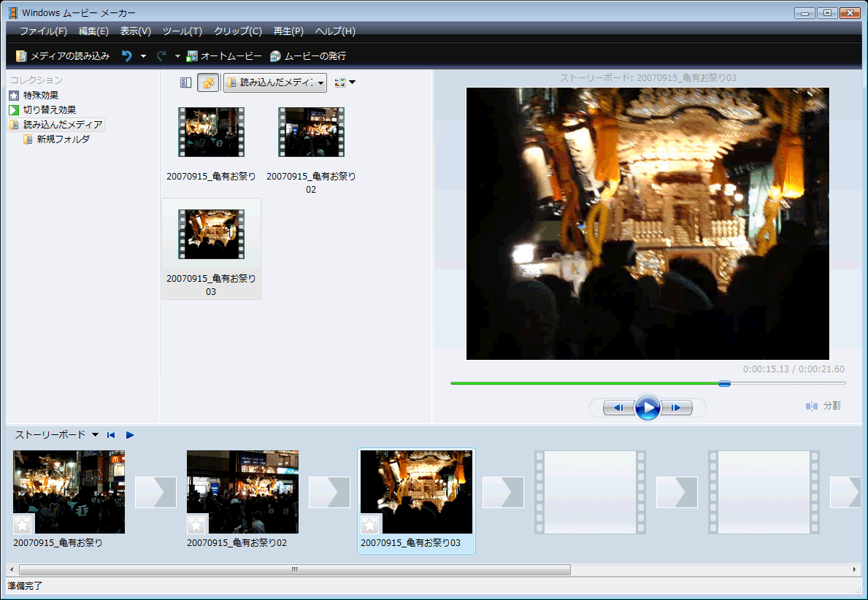Rewind storyboard with the rewind icon

[x=111, y=435]
